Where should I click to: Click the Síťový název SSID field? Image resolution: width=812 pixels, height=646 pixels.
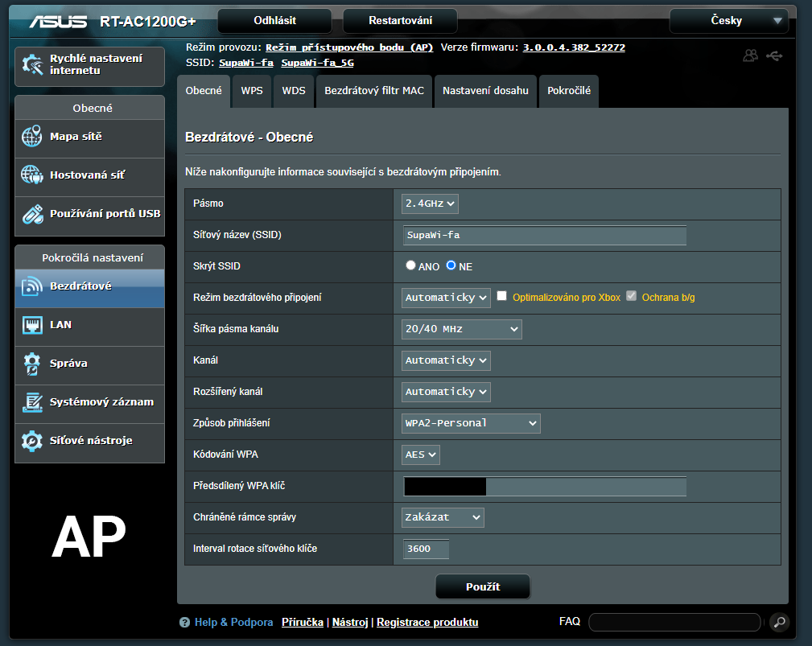[x=544, y=236]
